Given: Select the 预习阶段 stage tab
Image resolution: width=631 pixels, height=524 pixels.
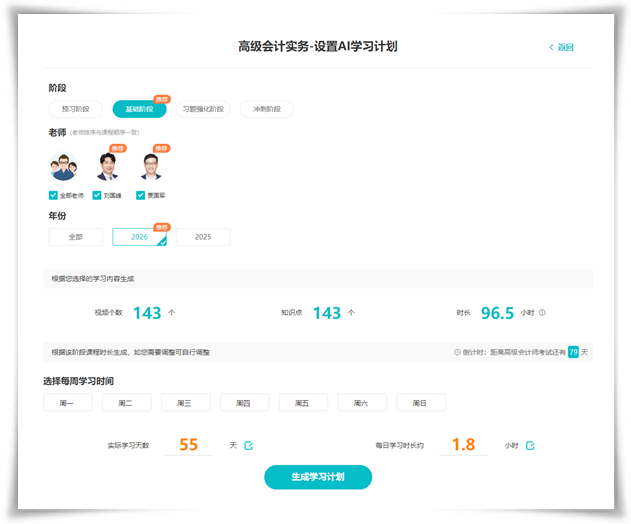Looking at the screenshot, I should coord(75,109).
